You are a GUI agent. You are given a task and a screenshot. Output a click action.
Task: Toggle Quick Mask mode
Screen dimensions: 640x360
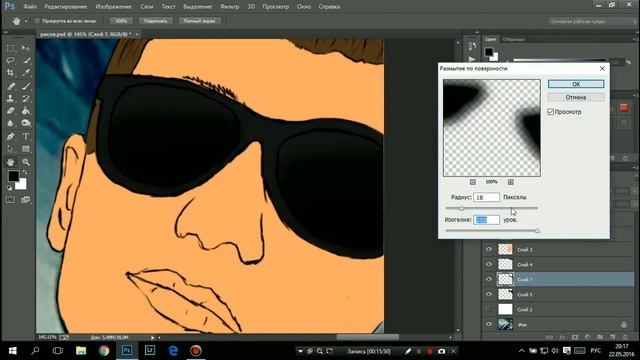11,200
